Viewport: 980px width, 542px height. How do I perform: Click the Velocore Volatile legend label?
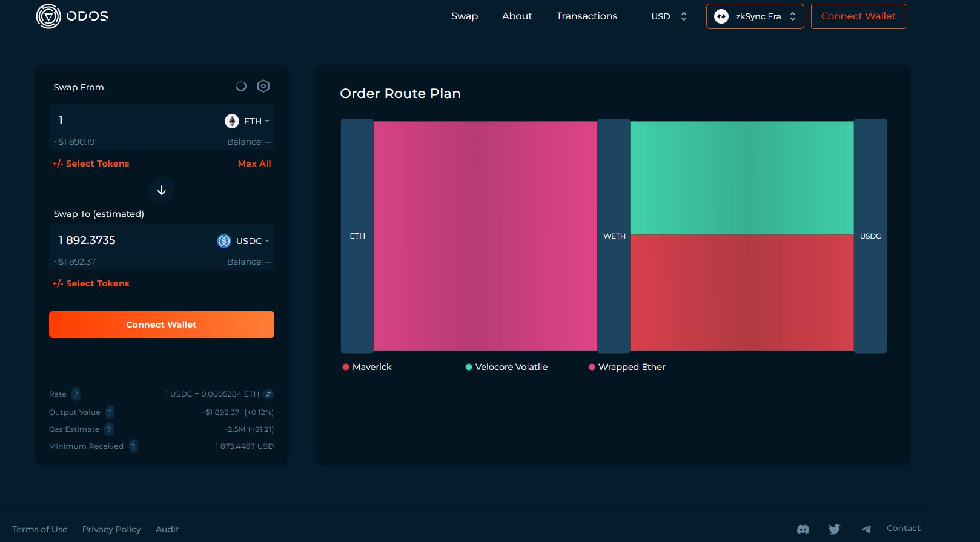(511, 367)
